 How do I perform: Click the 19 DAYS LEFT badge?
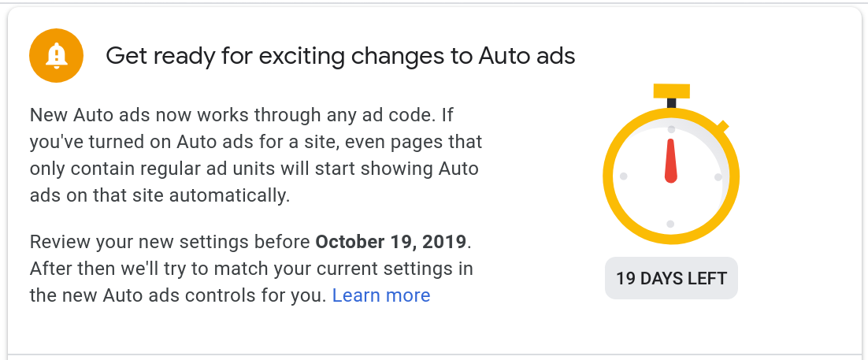coord(671,278)
